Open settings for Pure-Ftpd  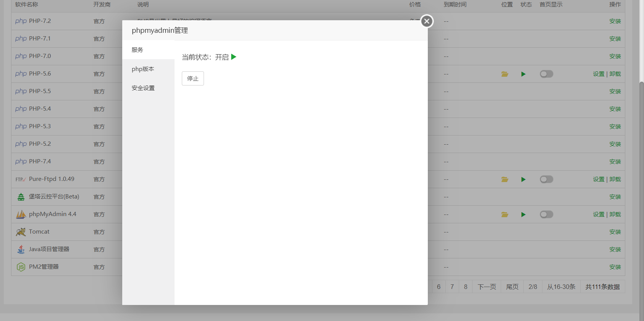point(599,179)
